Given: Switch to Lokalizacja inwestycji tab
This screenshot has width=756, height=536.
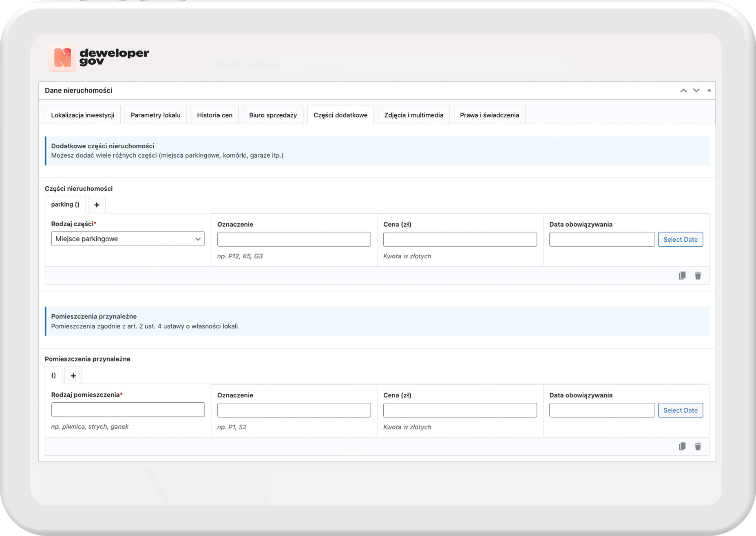Looking at the screenshot, I should click(x=82, y=115).
